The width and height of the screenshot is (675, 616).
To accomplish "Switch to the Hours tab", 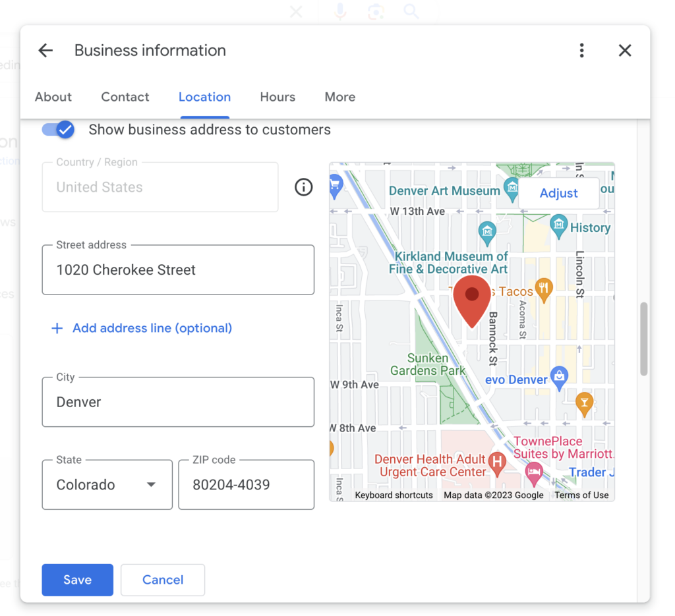I will pyautogui.click(x=277, y=97).
